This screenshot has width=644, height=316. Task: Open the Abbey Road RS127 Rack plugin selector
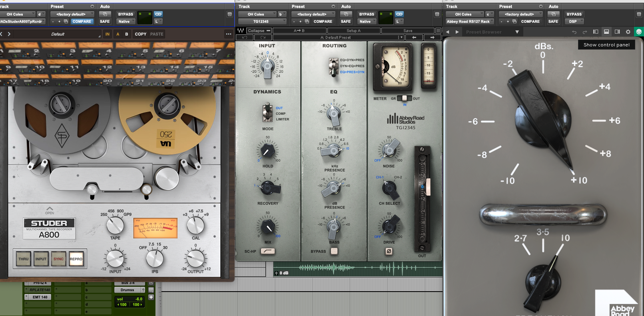pyautogui.click(x=470, y=22)
